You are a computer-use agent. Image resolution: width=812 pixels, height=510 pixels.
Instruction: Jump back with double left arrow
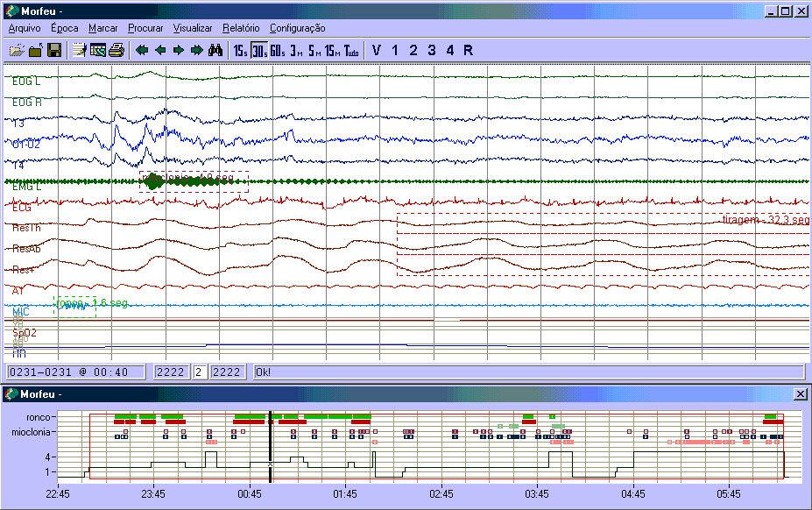point(141,50)
